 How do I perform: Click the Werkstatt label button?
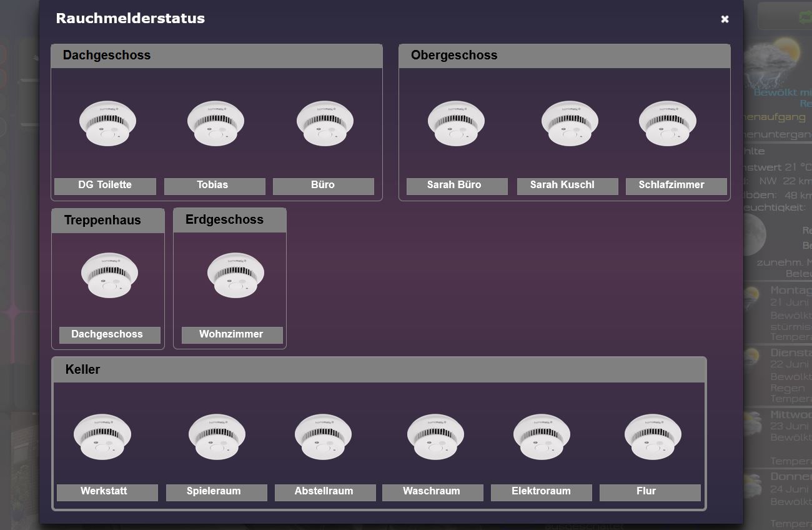pyautogui.click(x=107, y=492)
